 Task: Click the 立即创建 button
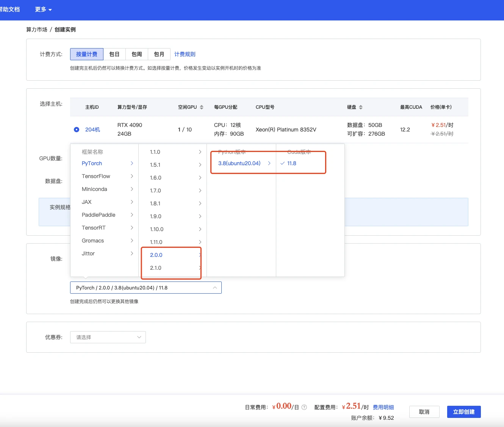(464, 412)
